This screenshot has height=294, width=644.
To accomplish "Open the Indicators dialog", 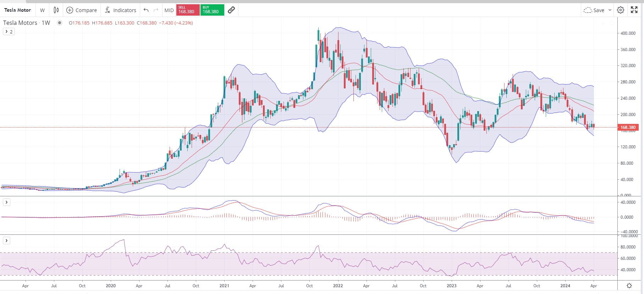I will click(x=120, y=10).
